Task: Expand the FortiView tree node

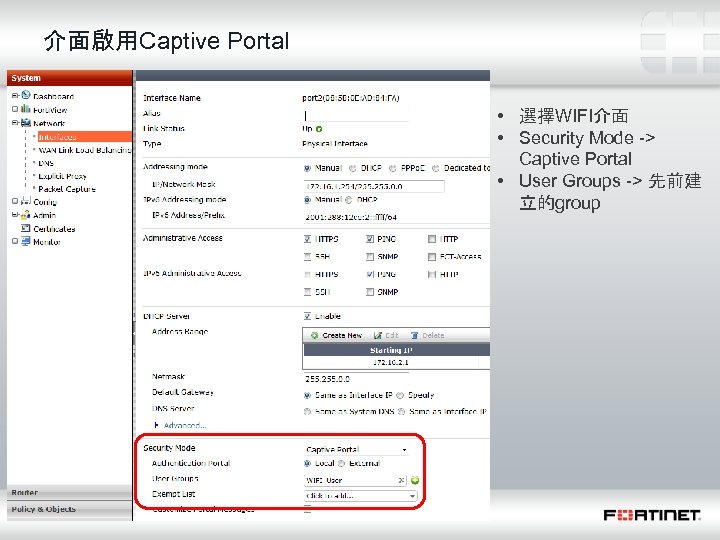Action: click(15, 109)
